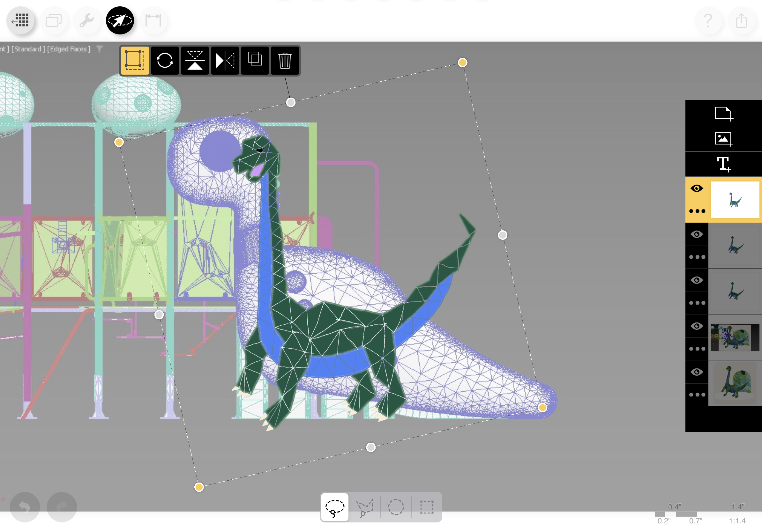
Task: Click the rotate selection icon
Action: click(x=165, y=60)
